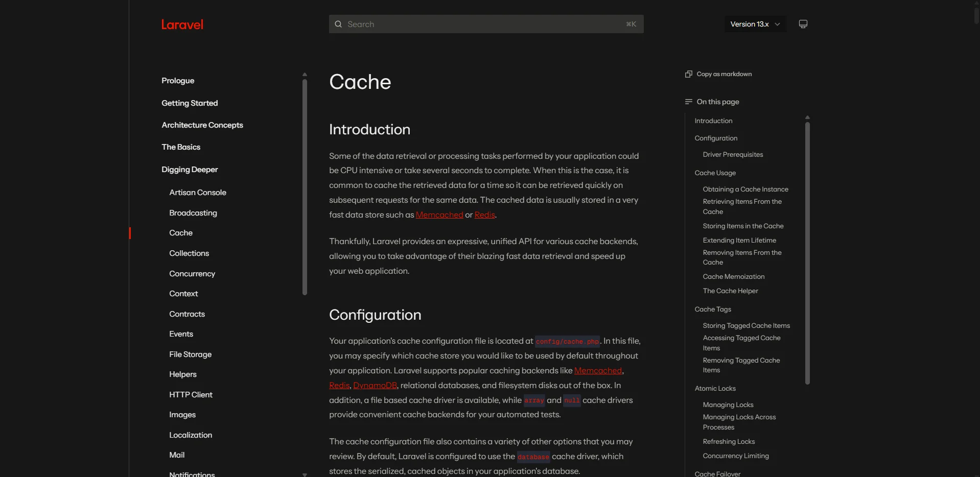Click the Memcached link in Configuration
Image resolution: width=980 pixels, height=477 pixels.
click(598, 371)
